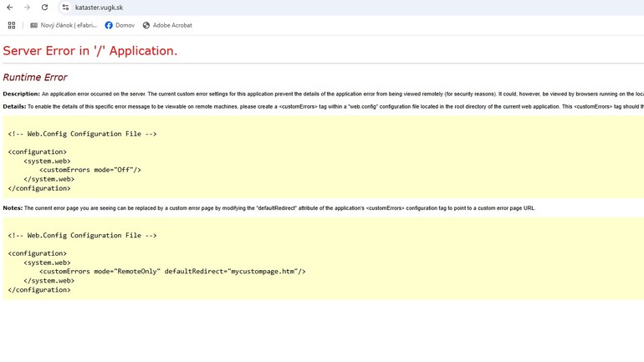The width and height of the screenshot is (644, 362).
Task: Click the kataster.vugk.sk address bar
Action: click(x=251, y=8)
